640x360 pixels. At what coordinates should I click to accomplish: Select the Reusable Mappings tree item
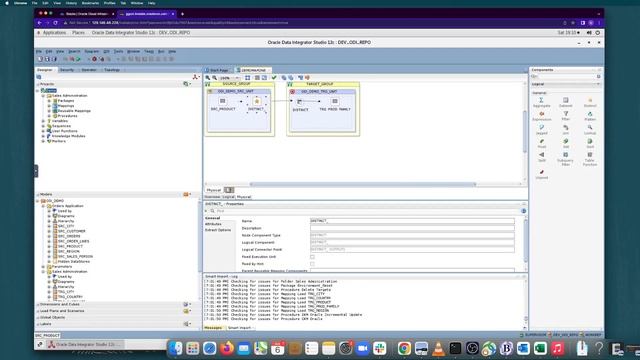pos(74,111)
